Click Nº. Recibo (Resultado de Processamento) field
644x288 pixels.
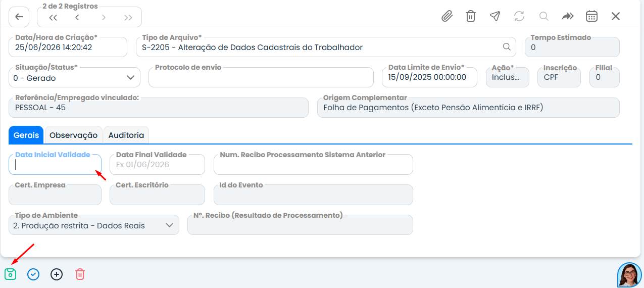click(300, 225)
